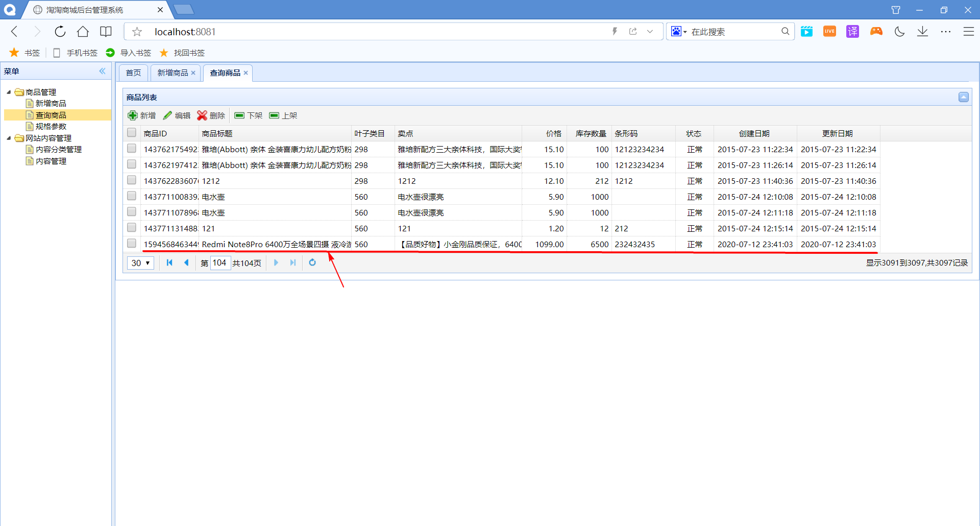Click the lightning speed mode icon
Viewport: 980px width, 526px height.
point(615,31)
